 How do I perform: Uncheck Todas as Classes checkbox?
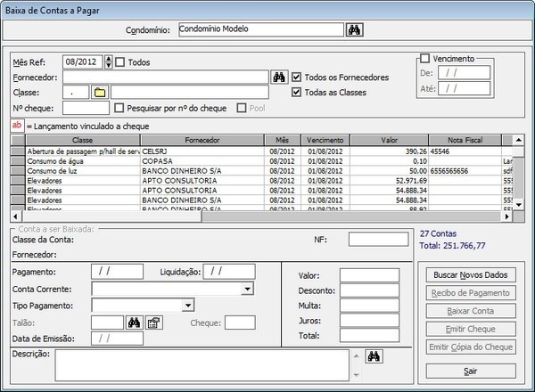tap(297, 92)
